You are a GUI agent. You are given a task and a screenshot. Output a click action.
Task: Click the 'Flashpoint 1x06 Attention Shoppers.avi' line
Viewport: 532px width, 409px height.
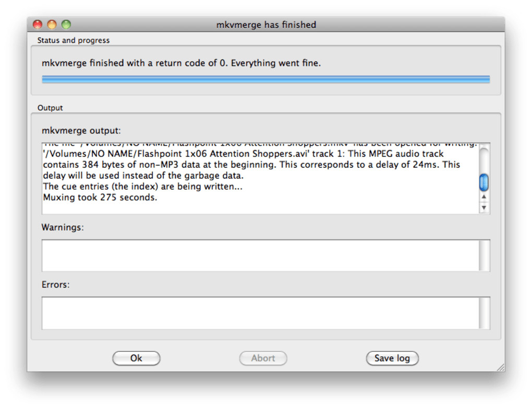coord(243,154)
